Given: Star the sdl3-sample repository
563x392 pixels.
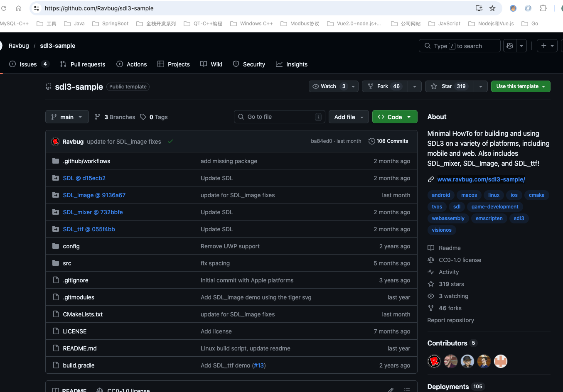Looking at the screenshot, I should click(449, 86).
